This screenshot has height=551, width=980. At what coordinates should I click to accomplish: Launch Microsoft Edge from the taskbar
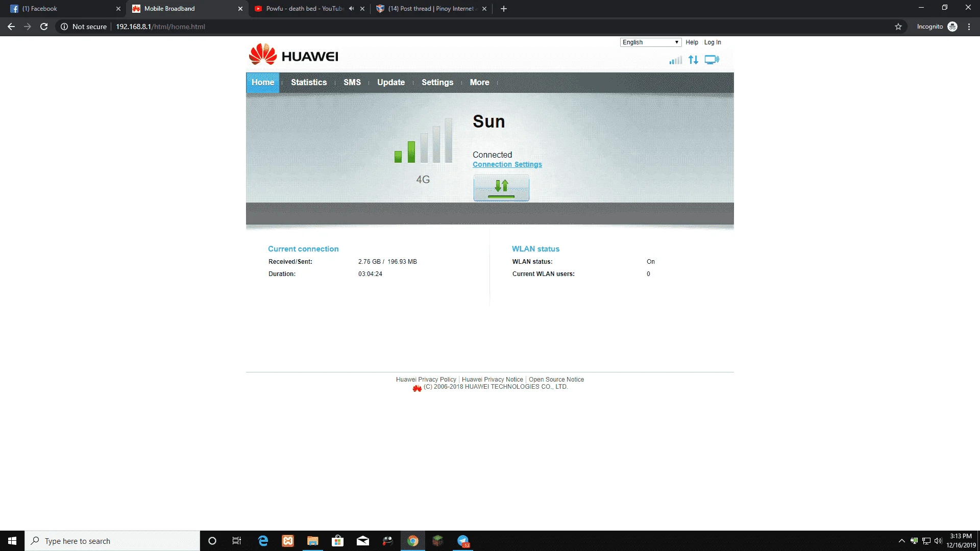tap(263, 541)
